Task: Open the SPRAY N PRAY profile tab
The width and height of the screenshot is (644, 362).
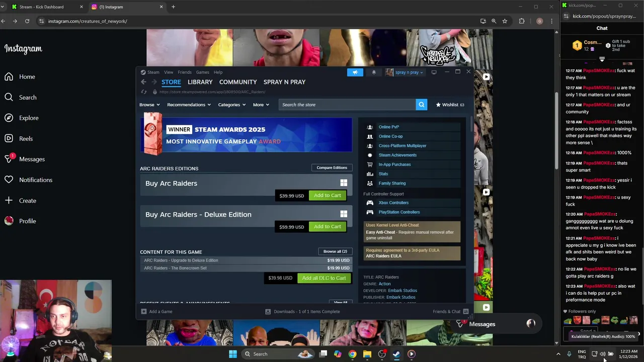Action: 284,82
